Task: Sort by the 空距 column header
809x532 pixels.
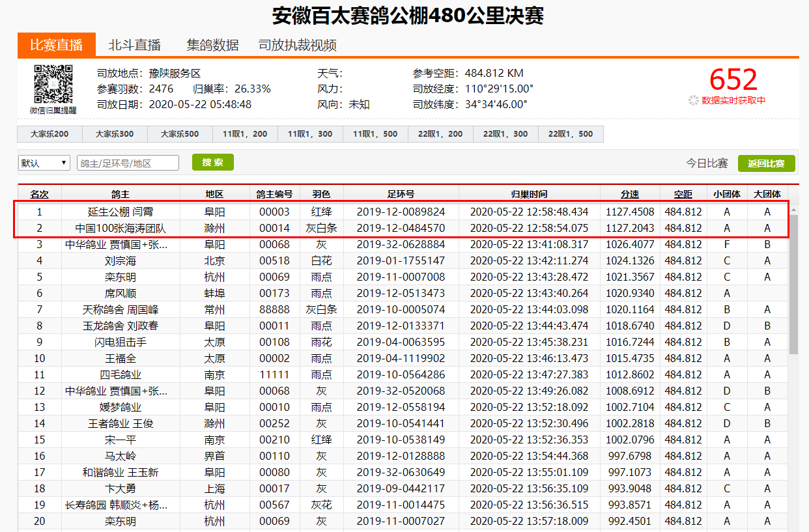Action: [683, 194]
